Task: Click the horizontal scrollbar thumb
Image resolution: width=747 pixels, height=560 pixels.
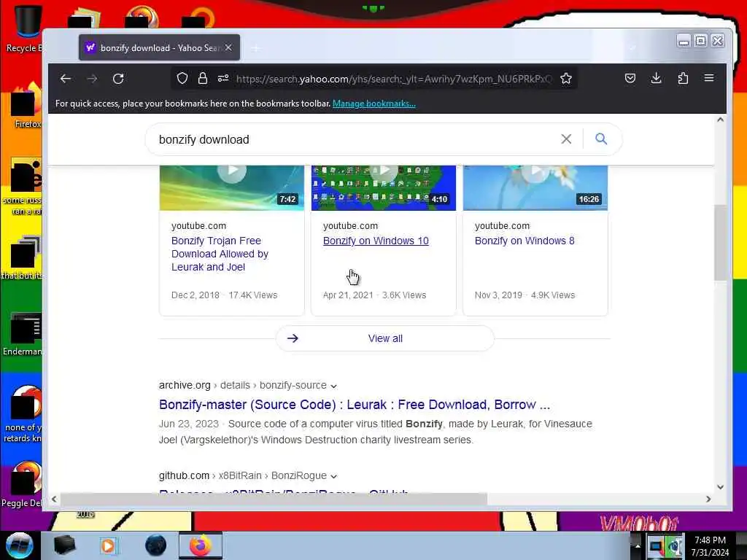Action: click(274, 499)
